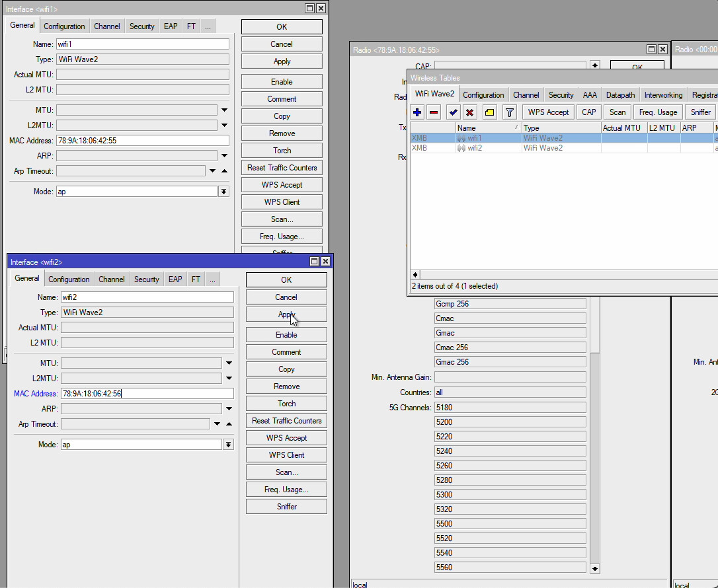Image resolution: width=718 pixels, height=588 pixels.
Task: Click the blue plus add icon in Wireless Tables
Action: pyautogui.click(x=417, y=112)
